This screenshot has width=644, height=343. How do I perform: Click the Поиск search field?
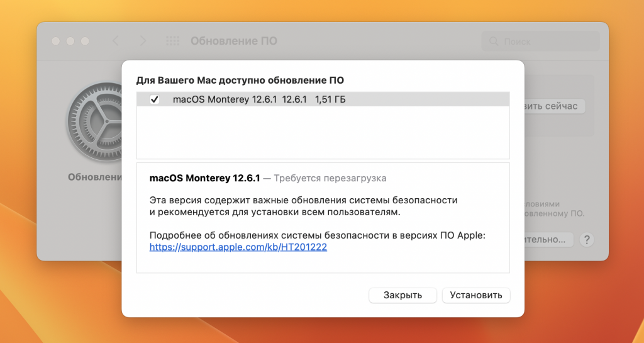coord(540,41)
